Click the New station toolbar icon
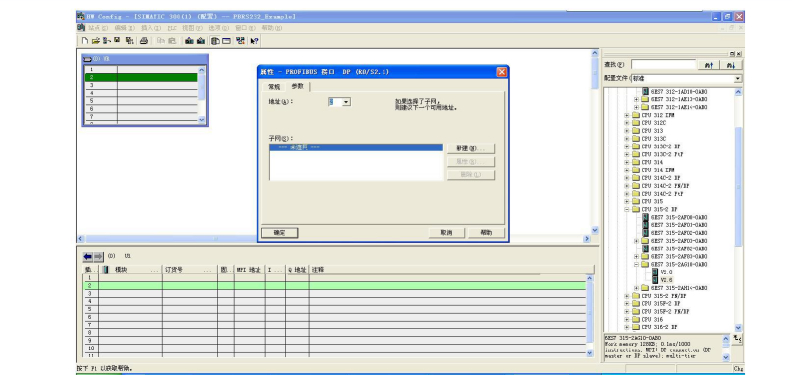Viewport: 794px width, 375px height. [85, 40]
